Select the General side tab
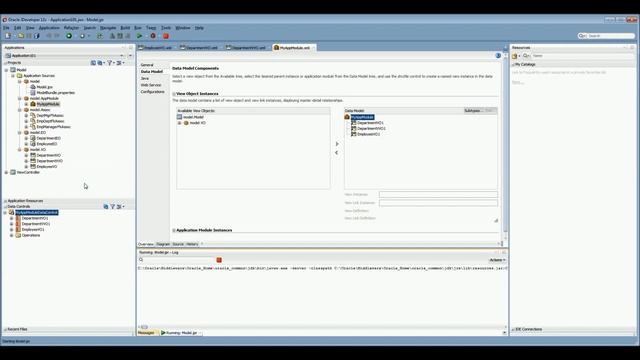 coord(147,65)
